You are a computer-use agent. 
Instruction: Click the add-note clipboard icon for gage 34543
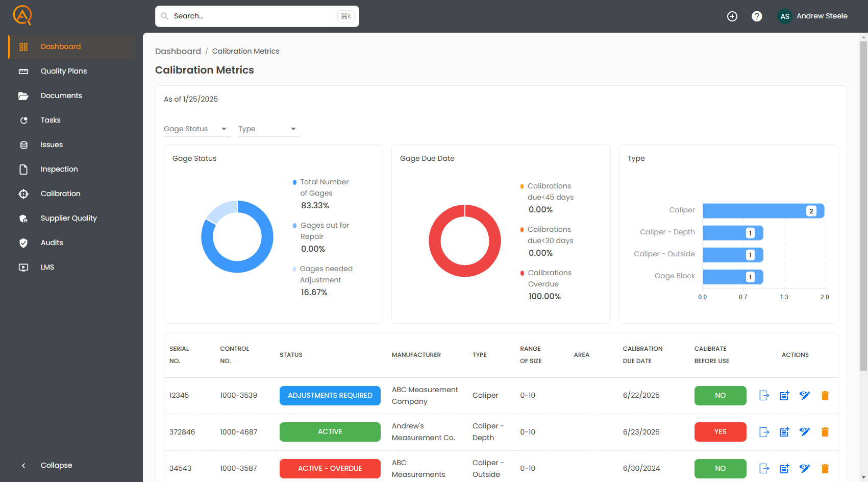click(784, 468)
